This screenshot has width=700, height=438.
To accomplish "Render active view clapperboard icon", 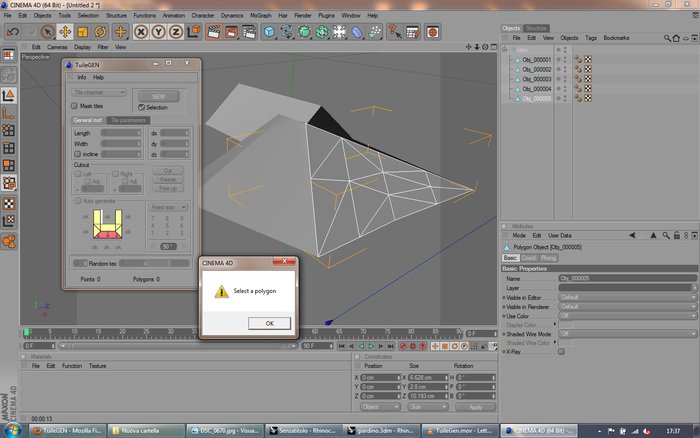I will point(214,32).
